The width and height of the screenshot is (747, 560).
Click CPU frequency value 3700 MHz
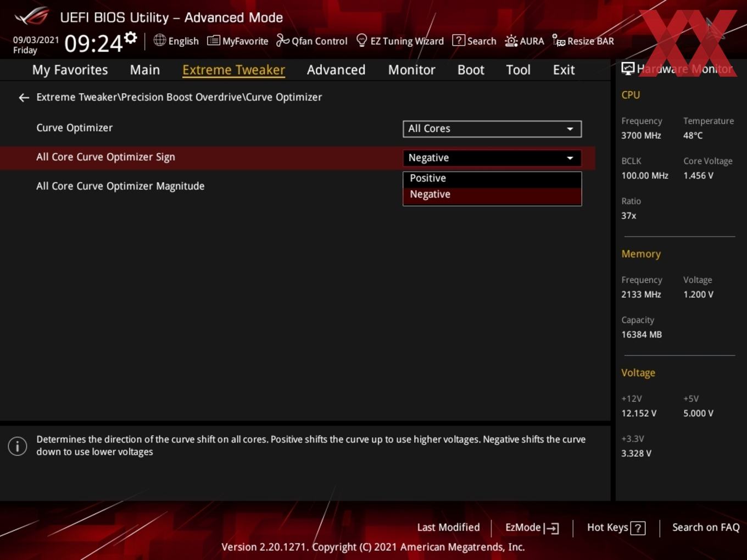click(x=641, y=135)
